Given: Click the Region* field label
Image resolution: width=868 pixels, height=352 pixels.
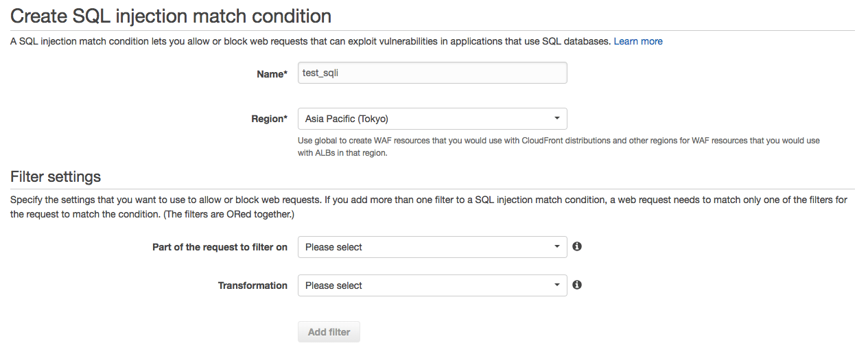Looking at the screenshot, I should point(269,119).
